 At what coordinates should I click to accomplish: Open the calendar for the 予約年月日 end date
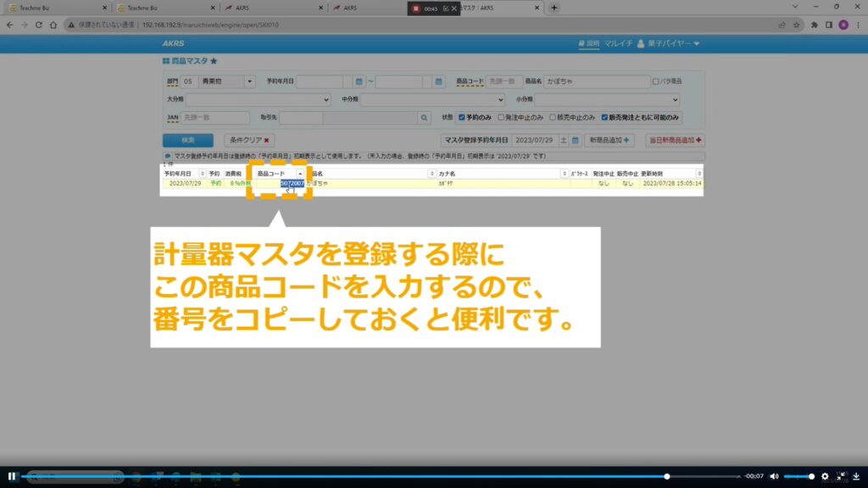click(x=438, y=81)
